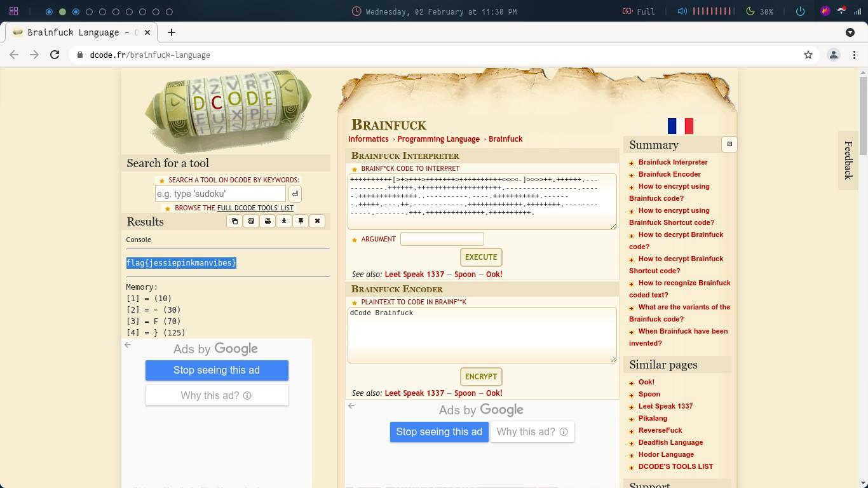Click the power button icon
Image resolution: width=868 pixels, height=488 pixels.
pos(800,11)
